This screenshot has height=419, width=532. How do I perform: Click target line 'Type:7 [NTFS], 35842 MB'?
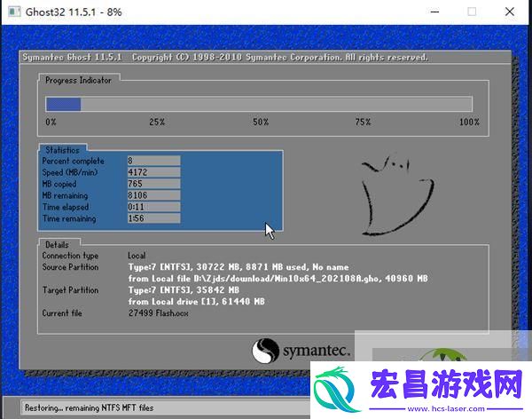click(x=184, y=290)
